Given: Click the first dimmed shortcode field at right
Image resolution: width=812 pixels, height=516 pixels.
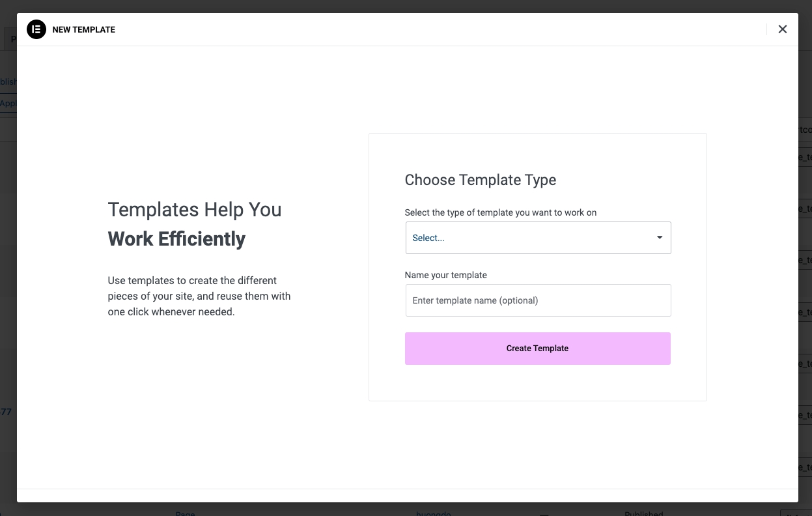Looking at the screenshot, I should [805, 157].
